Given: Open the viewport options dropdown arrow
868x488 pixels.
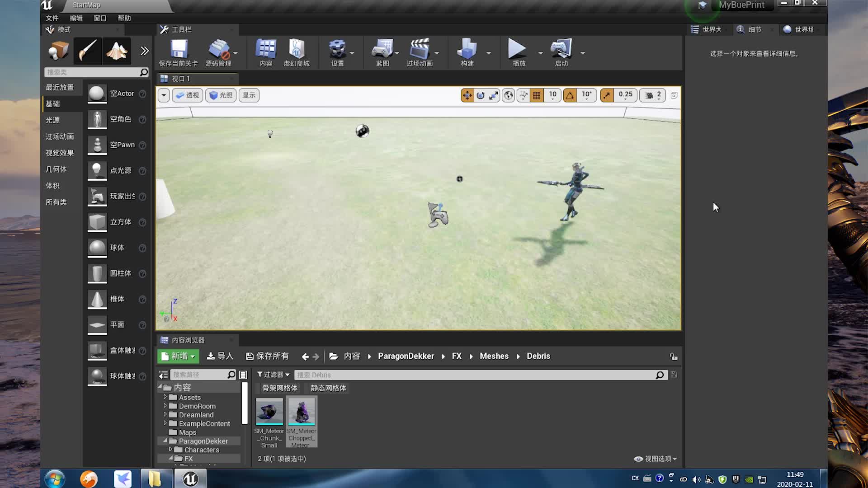Looking at the screenshot, I should click(x=164, y=95).
